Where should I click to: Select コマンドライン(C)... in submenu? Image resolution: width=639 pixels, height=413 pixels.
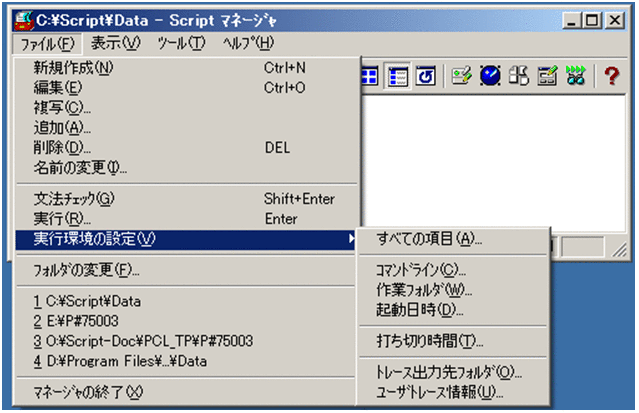tap(453, 270)
